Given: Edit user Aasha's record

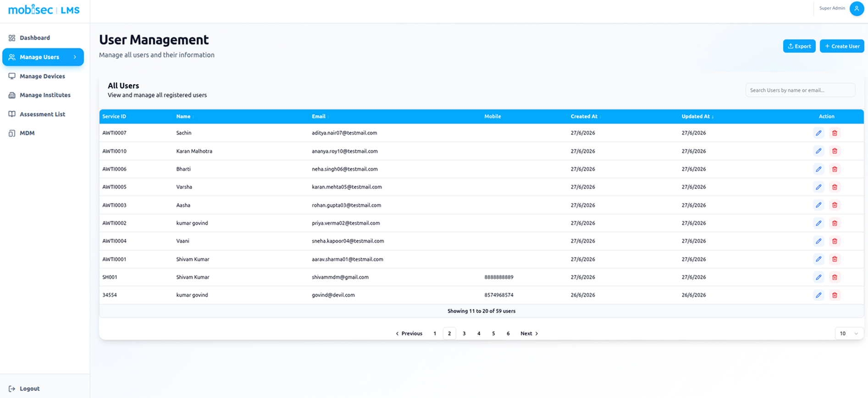Looking at the screenshot, I should click(x=818, y=205).
